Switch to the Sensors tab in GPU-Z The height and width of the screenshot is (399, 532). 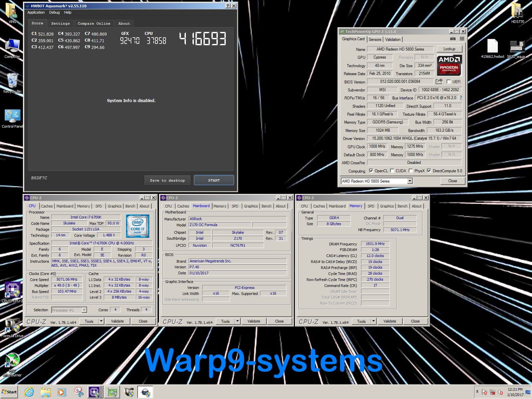(x=375, y=40)
